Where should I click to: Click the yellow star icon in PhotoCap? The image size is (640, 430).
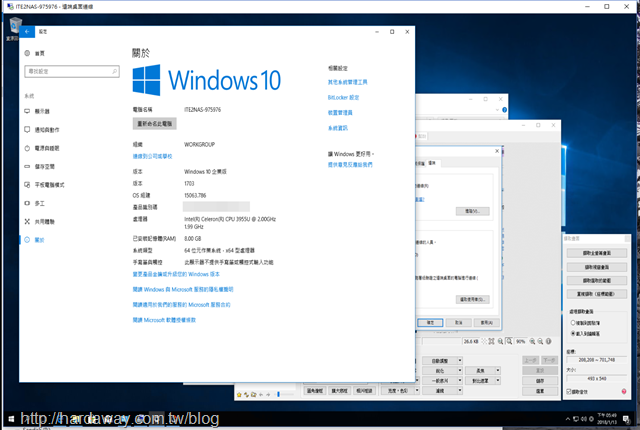coord(239,395)
